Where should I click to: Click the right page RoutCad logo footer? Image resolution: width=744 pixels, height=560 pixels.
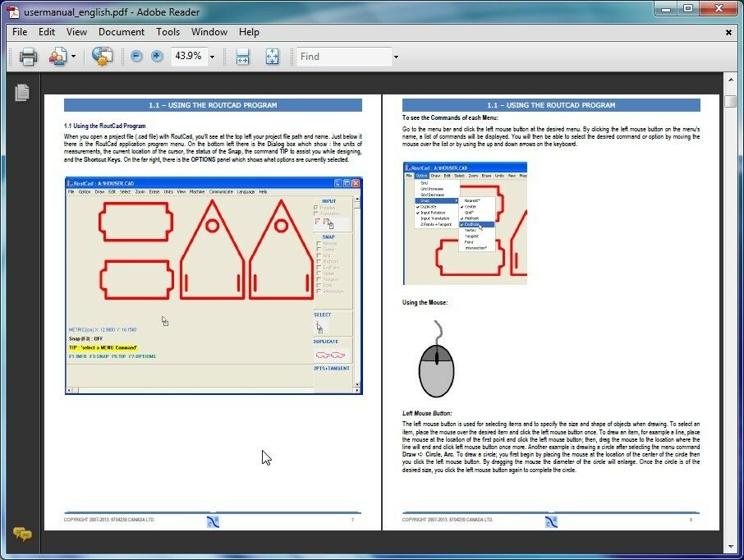pyautogui.click(x=551, y=521)
